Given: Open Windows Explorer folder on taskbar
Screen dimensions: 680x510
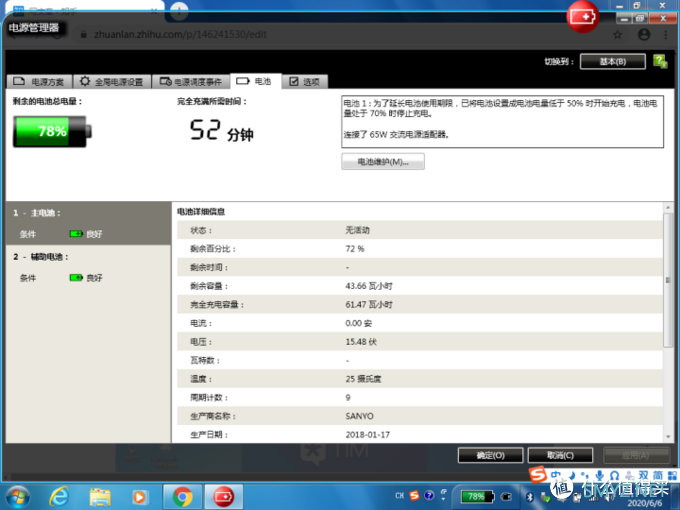Looking at the screenshot, I should tap(100, 497).
